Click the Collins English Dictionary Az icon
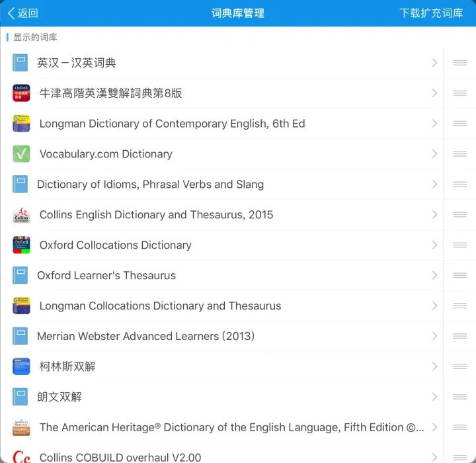Screen dimensions: 476x463 click(21, 214)
